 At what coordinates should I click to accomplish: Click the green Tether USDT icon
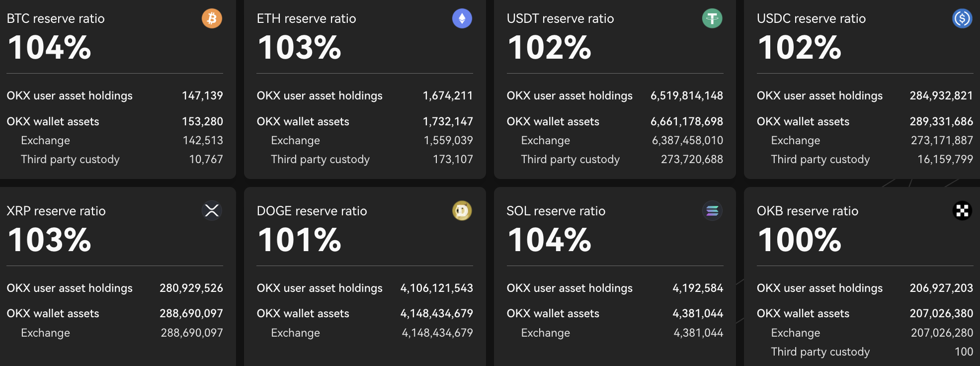tap(712, 19)
